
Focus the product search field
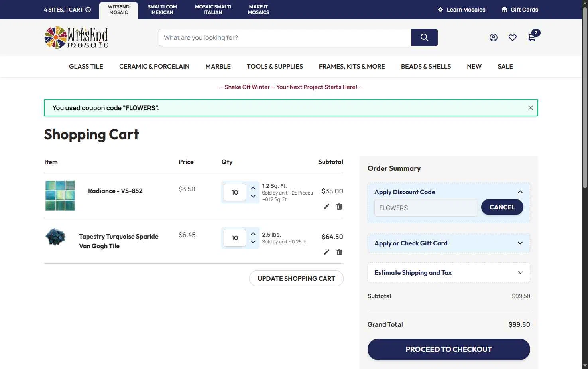(285, 37)
